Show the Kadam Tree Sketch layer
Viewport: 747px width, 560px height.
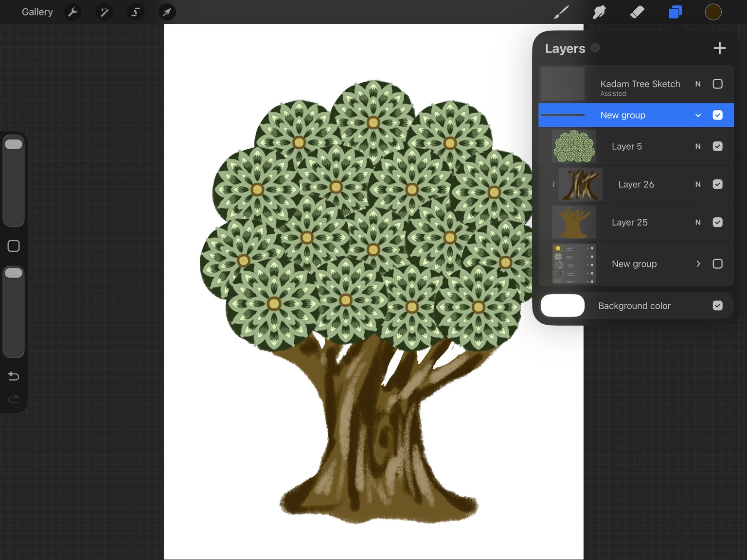[717, 84]
